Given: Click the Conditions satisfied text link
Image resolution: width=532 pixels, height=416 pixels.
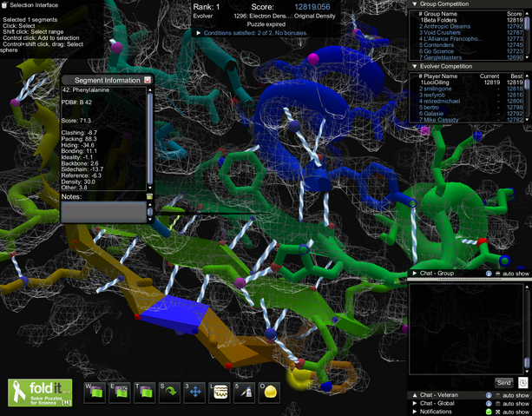Looking at the screenshot, I should 256,33.
